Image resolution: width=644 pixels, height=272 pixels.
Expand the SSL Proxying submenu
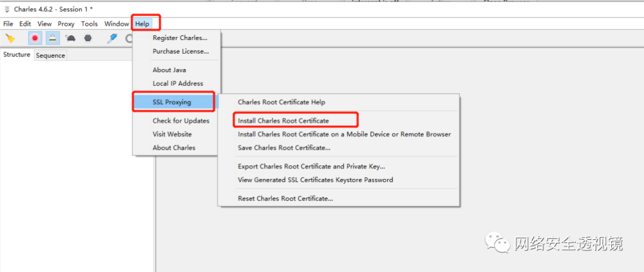[x=175, y=103]
